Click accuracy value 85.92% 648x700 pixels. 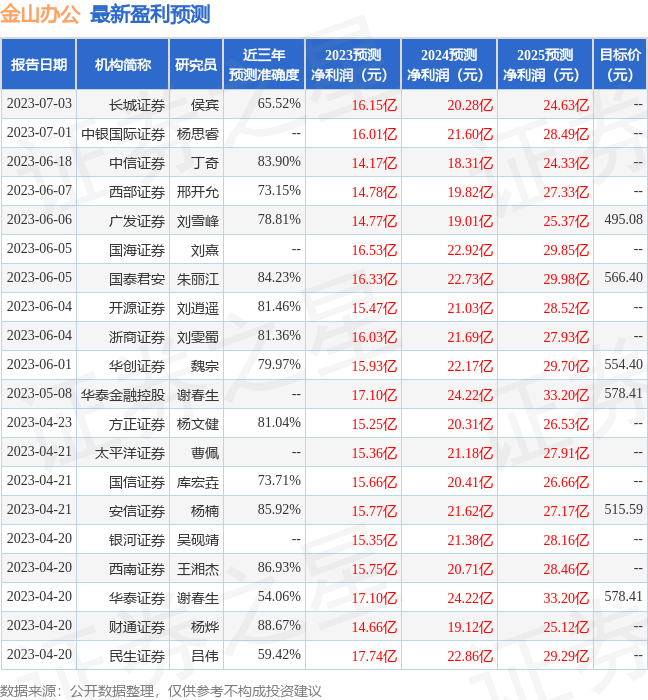pos(279,510)
